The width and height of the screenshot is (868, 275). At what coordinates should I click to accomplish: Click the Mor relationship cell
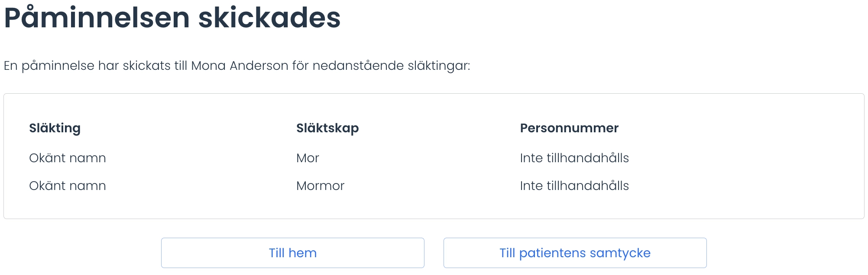click(308, 158)
